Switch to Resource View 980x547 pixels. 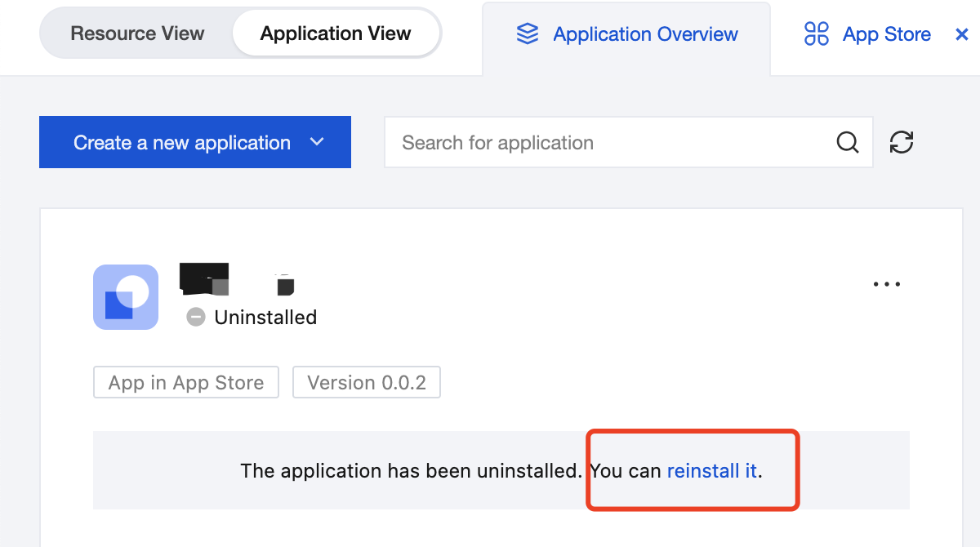click(137, 33)
